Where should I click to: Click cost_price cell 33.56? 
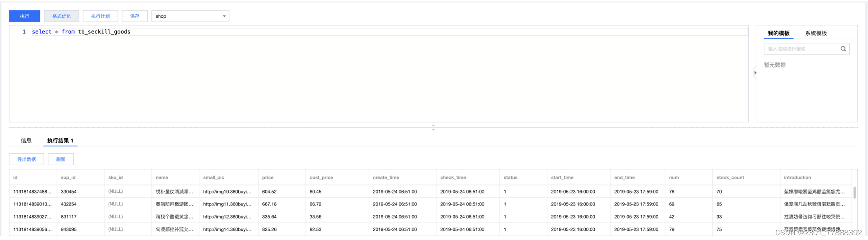pyautogui.click(x=337, y=217)
